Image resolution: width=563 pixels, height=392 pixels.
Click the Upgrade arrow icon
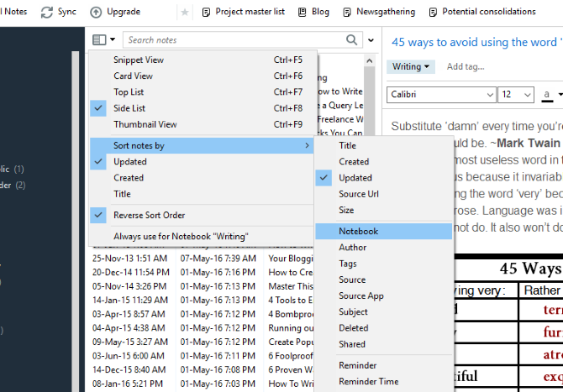click(x=96, y=12)
